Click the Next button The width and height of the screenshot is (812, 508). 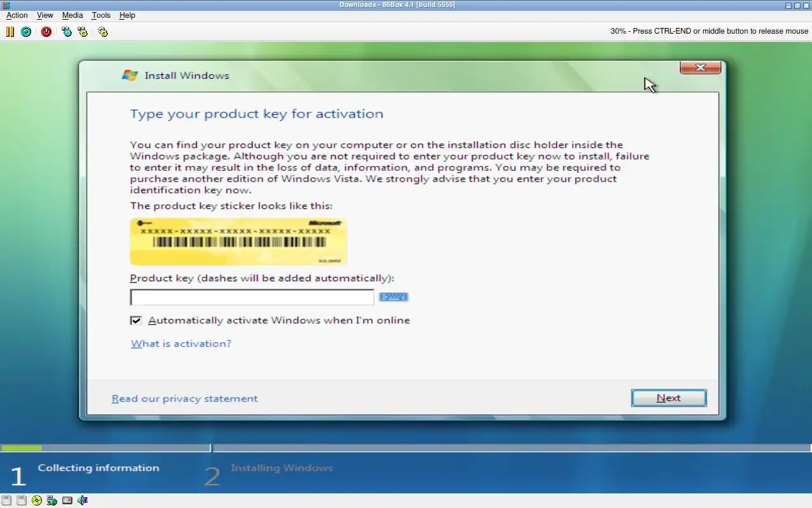tap(669, 398)
